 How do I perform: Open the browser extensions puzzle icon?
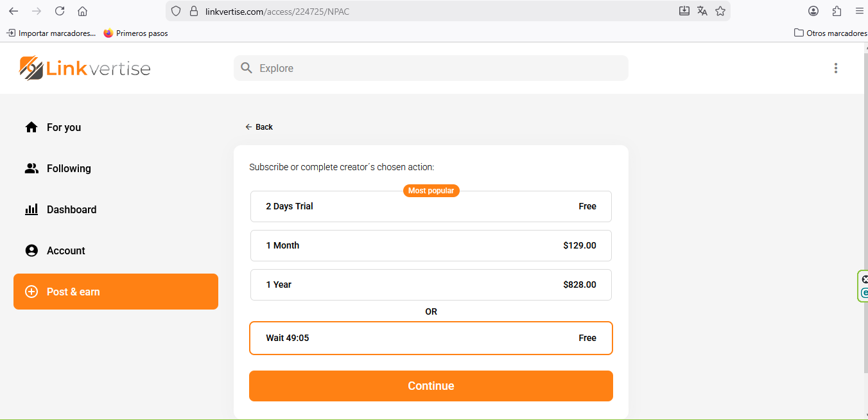click(x=837, y=11)
